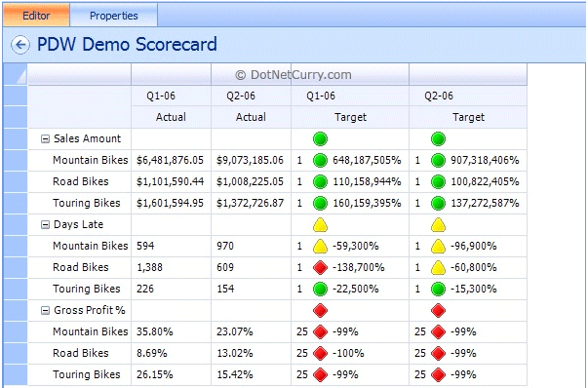
Task: Select the cell $1,008,225.05
Action: click(x=251, y=182)
